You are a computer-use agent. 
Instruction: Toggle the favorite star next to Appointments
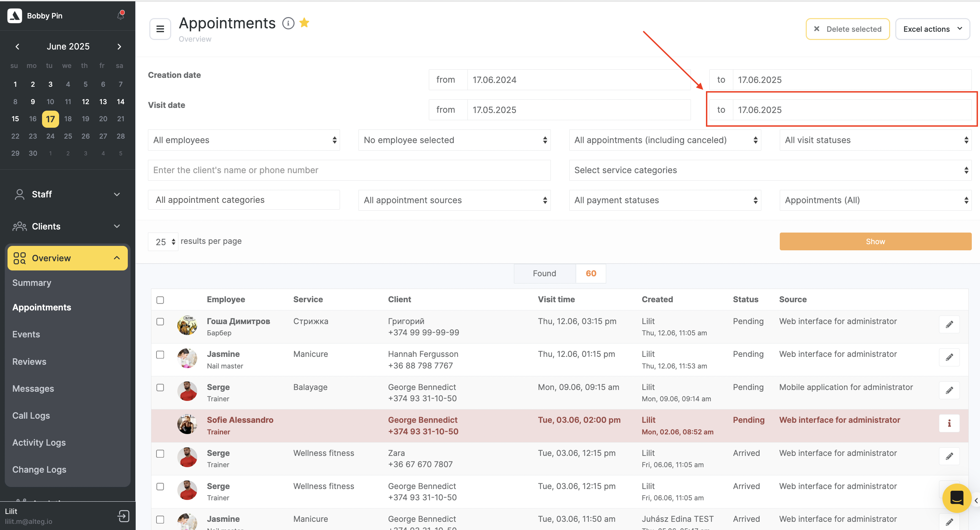pos(304,23)
